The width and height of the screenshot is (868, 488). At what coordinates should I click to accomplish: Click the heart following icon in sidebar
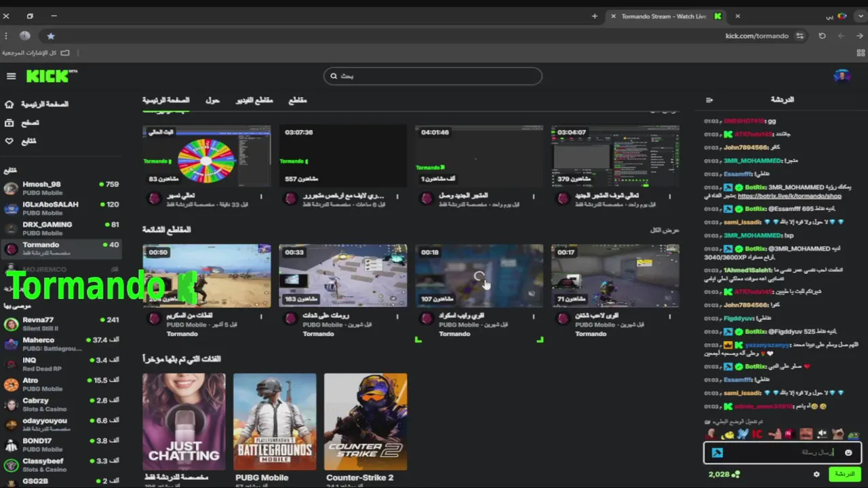pos(9,141)
